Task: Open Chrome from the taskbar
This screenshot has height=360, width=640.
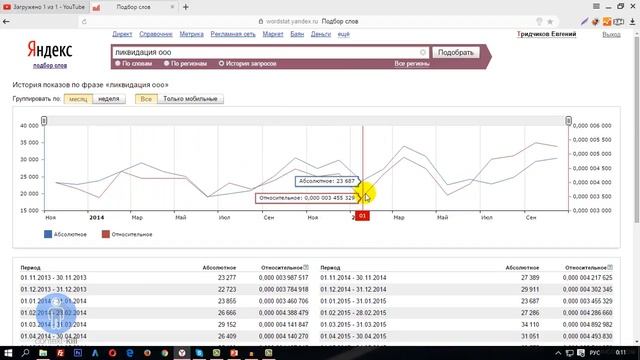Action: pos(164,353)
